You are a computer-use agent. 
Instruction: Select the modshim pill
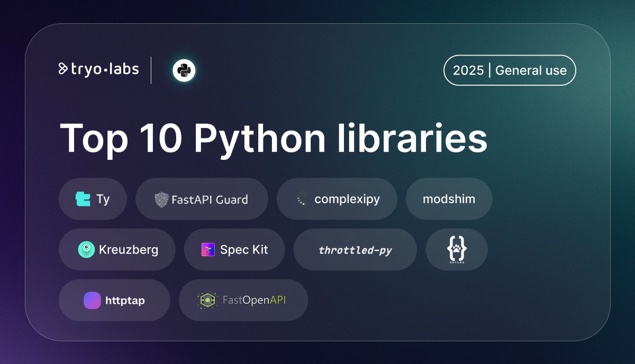pos(449,199)
